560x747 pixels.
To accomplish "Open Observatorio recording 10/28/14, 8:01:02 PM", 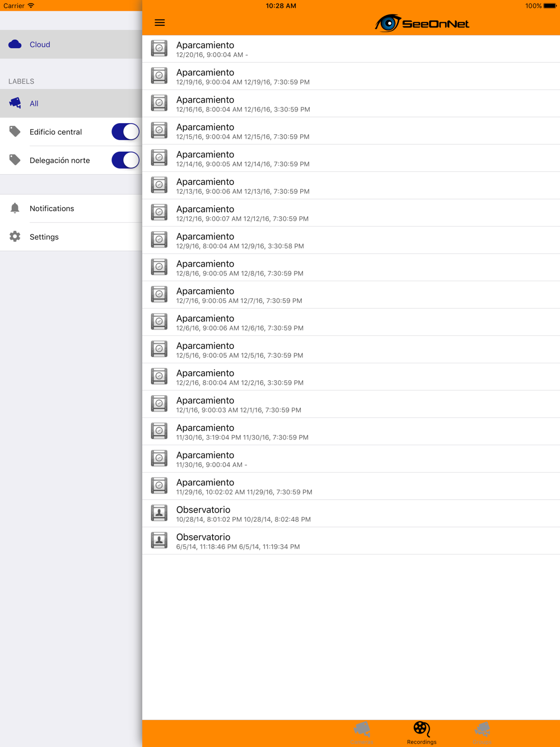I will pos(351,513).
